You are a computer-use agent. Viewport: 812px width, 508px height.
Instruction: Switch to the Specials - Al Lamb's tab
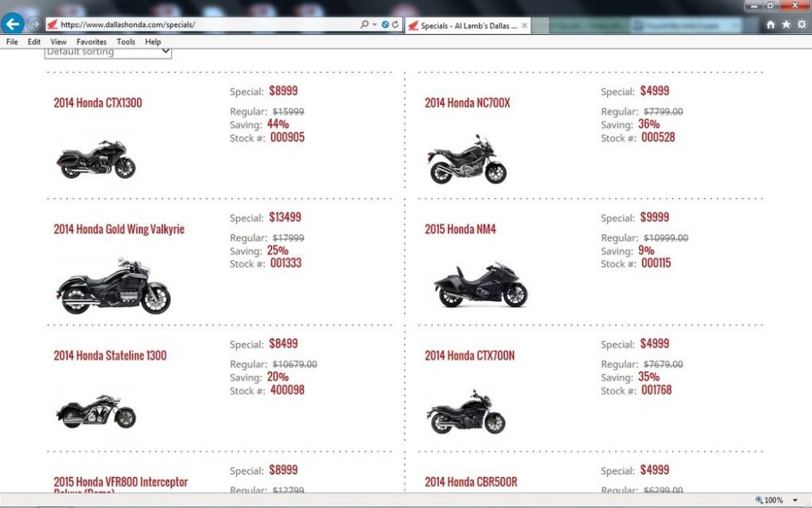[x=467, y=25]
